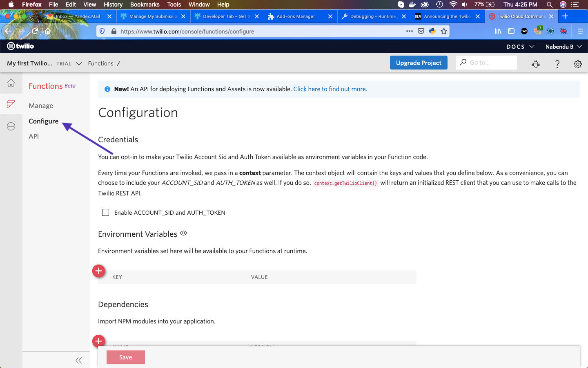Image resolution: width=588 pixels, height=368 pixels.
Task: Reload the page in Firefox
Action: coord(35,31)
